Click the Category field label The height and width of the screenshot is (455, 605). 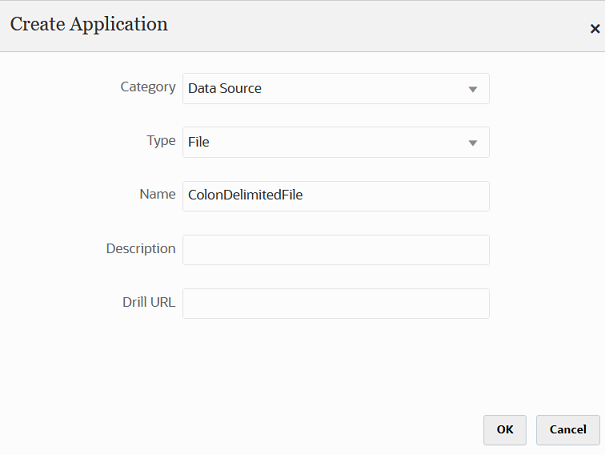tap(148, 87)
